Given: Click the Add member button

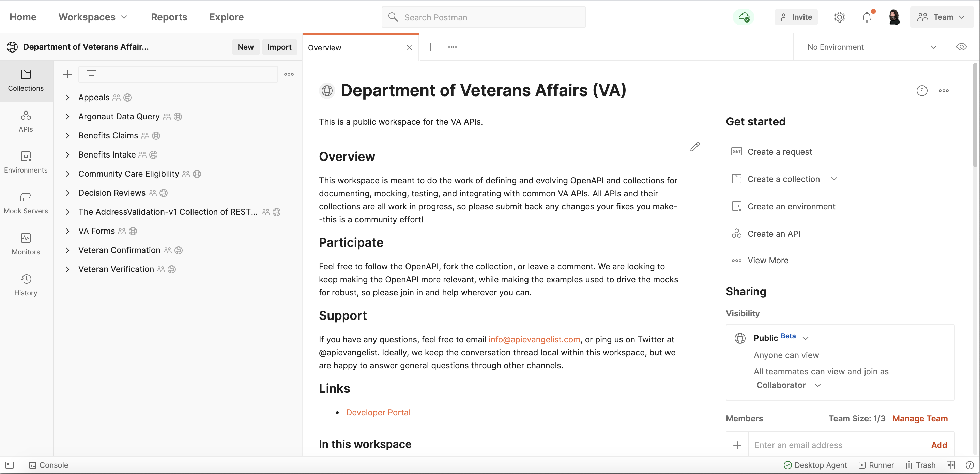Looking at the screenshot, I should click(939, 445).
